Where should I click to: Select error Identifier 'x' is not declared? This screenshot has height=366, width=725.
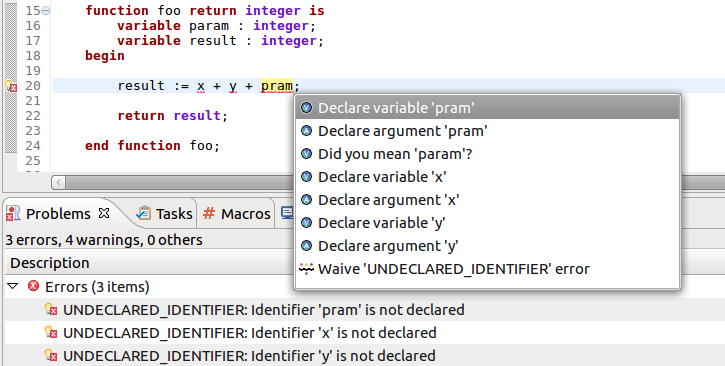(250, 333)
